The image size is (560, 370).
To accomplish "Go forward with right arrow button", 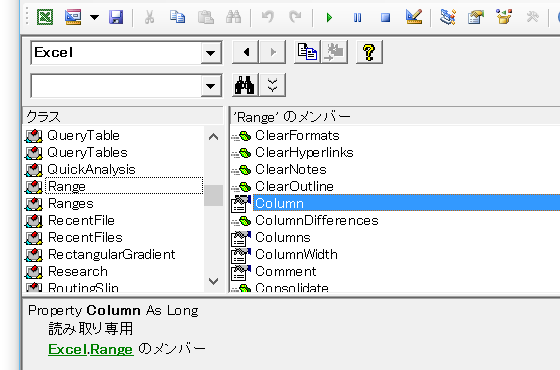I will (x=272, y=52).
